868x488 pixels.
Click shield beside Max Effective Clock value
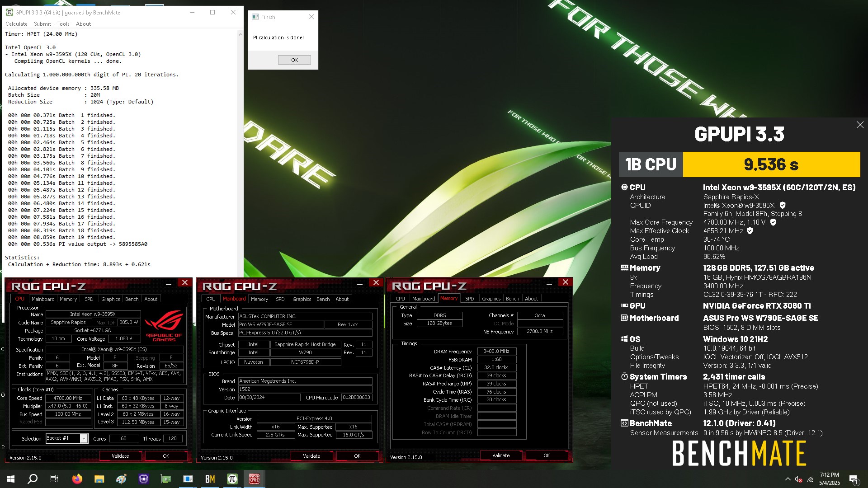pyautogui.click(x=750, y=231)
